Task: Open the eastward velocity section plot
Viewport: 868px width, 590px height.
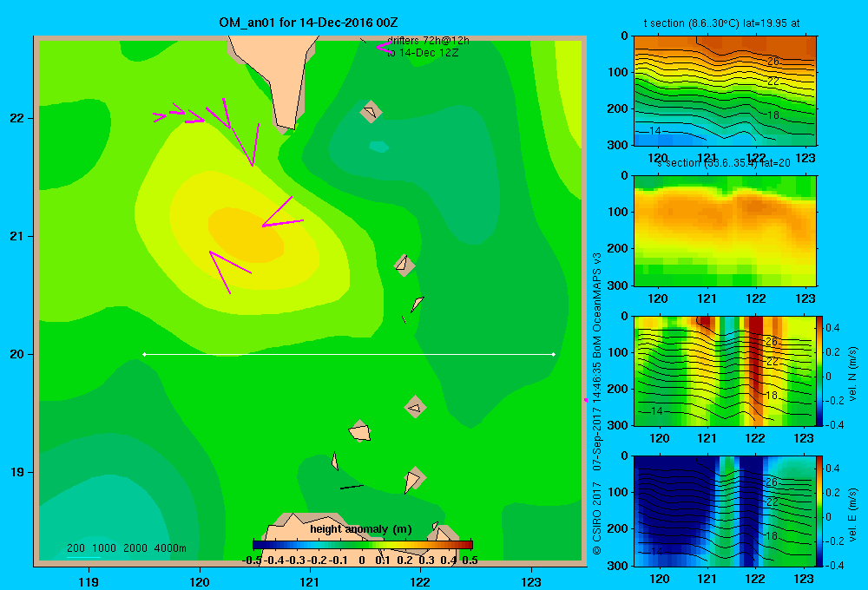Action: (x=725, y=511)
